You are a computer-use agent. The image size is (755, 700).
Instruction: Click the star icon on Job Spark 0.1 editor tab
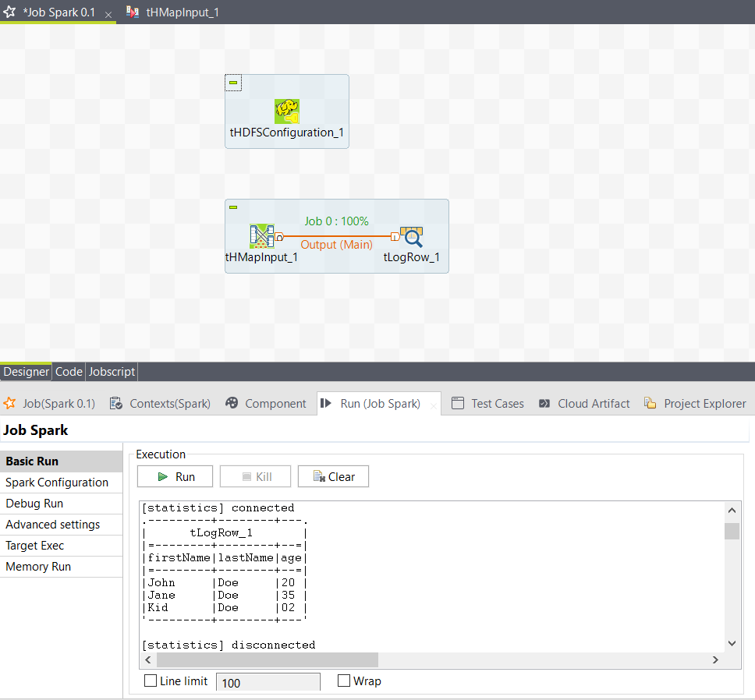(9, 12)
